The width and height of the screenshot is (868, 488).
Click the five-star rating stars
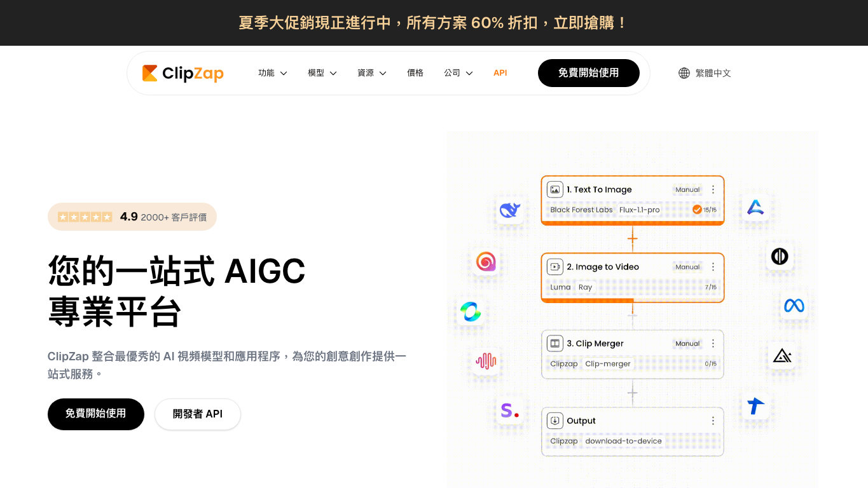pos(85,217)
